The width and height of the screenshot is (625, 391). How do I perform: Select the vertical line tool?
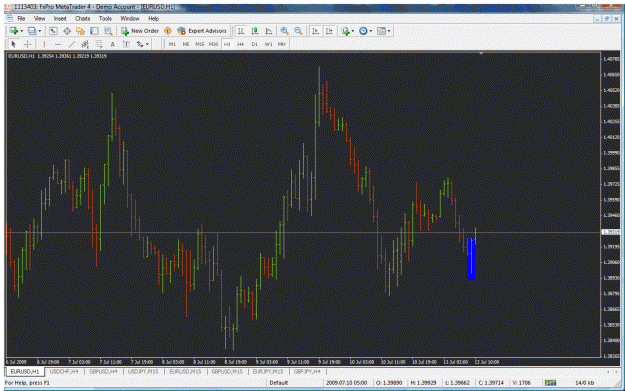point(44,44)
